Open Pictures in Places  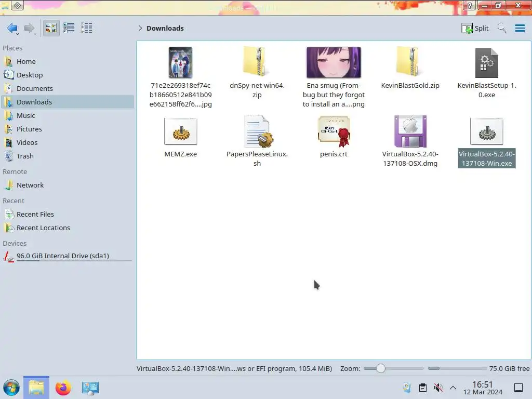[67, 129]
